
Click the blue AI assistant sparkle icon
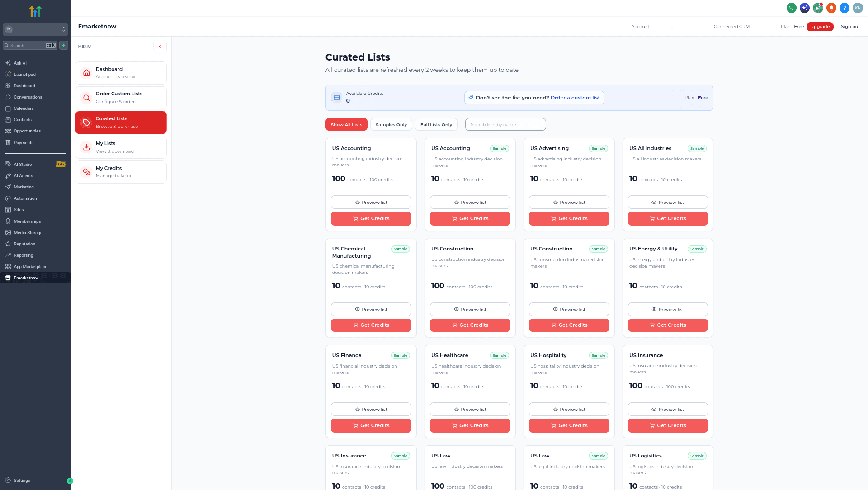804,8
